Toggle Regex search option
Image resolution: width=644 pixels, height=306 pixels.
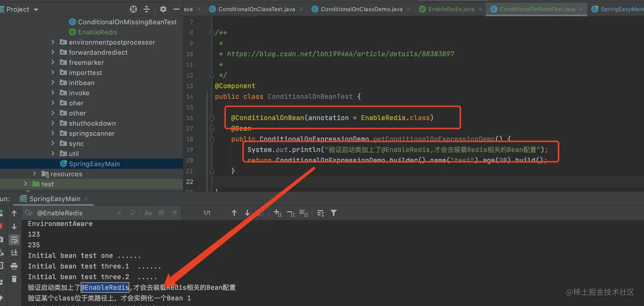click(x=174, y=213)
